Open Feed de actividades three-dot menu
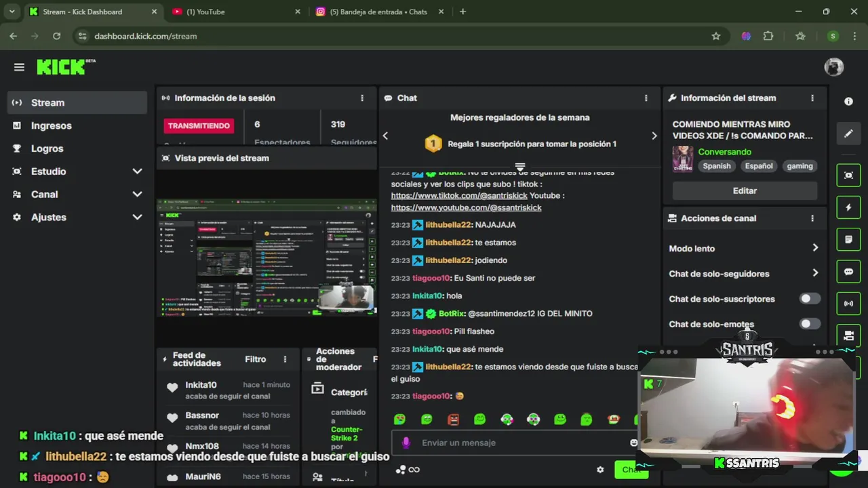Screen dimensions: 868x488 (x=285, y=359)
